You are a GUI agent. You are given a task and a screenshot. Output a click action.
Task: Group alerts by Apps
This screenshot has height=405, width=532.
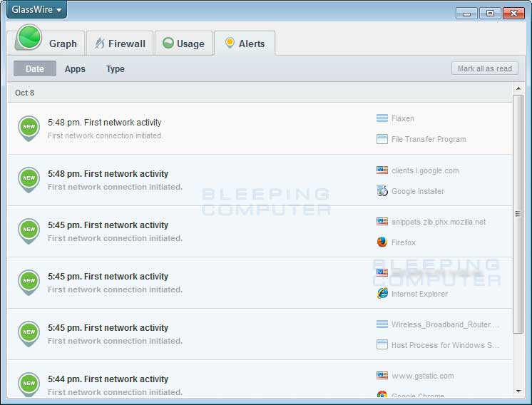click(x=75, y=69)
